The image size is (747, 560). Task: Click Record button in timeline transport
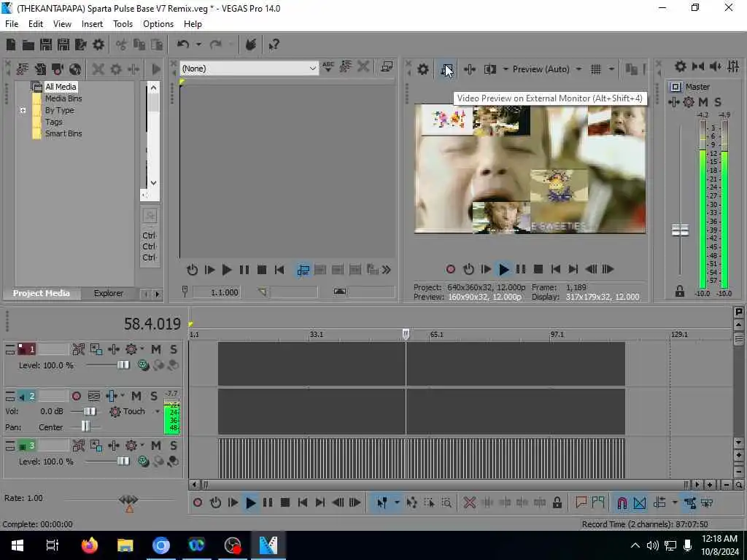click(198, 503)
